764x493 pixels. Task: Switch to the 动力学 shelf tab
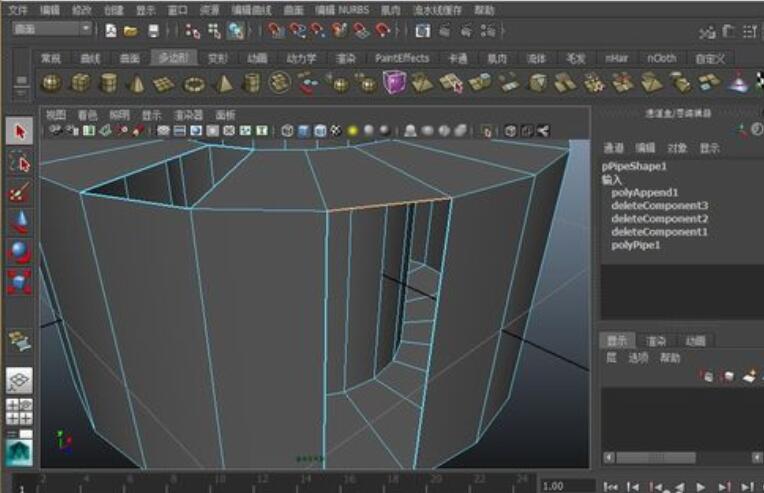point(301,58)
